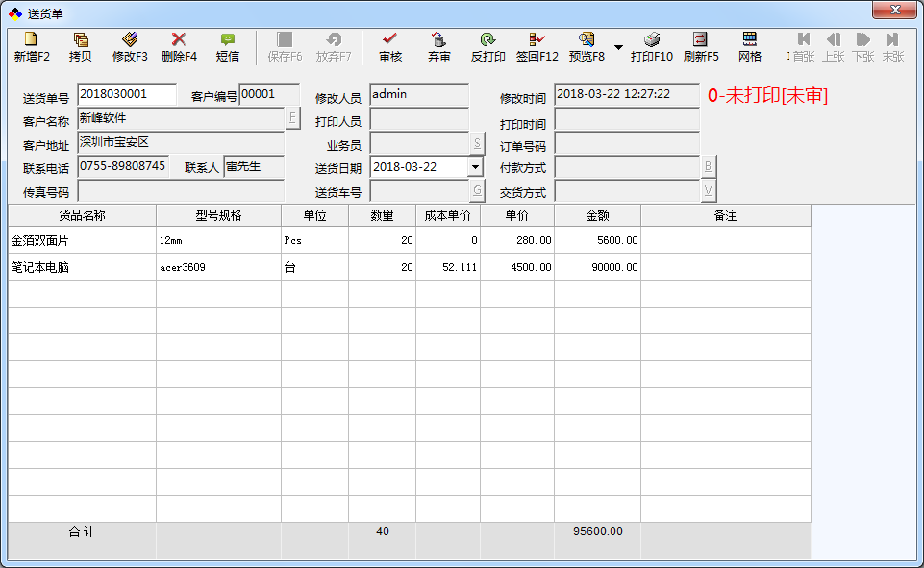Select the 笔记本电脑 row cell
This screenshot has height=568, width=924.
82,267
